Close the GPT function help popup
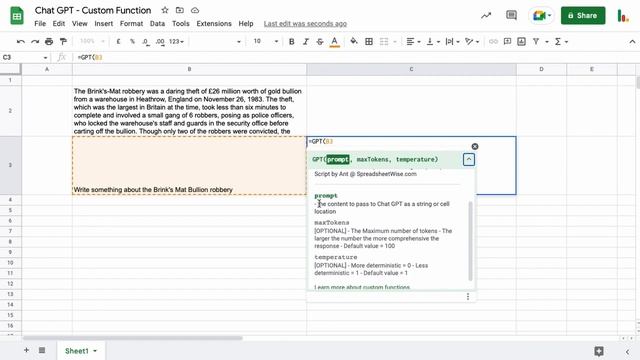 (x=475, y=147)
